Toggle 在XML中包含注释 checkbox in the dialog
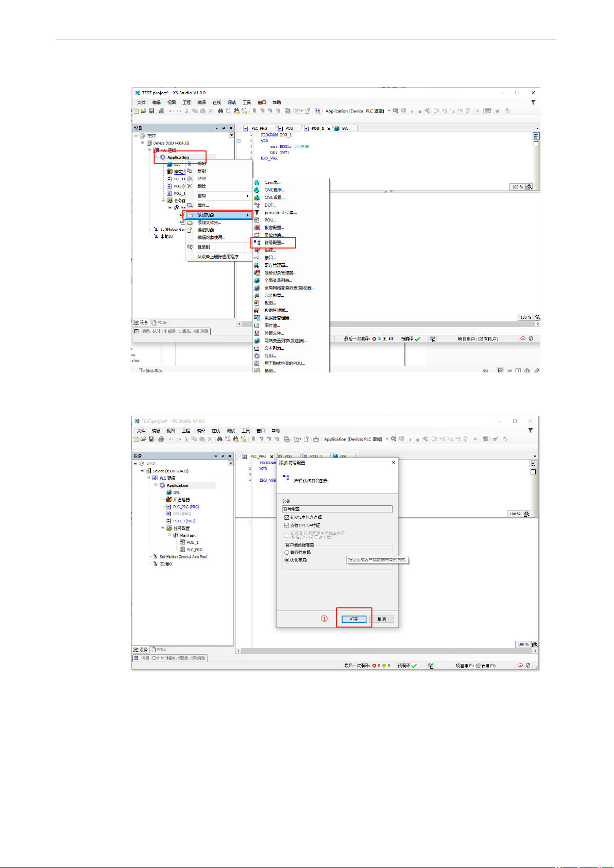 point(287,517)
